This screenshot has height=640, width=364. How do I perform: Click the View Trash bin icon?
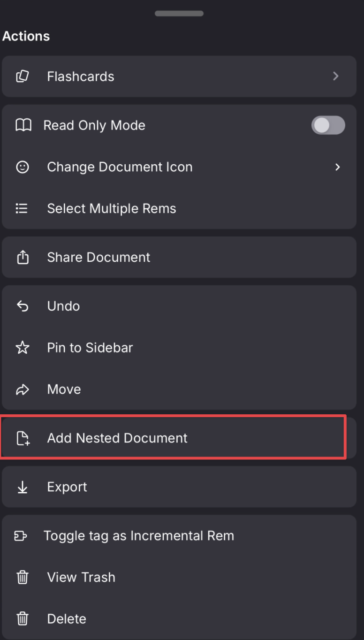[23, 577]
